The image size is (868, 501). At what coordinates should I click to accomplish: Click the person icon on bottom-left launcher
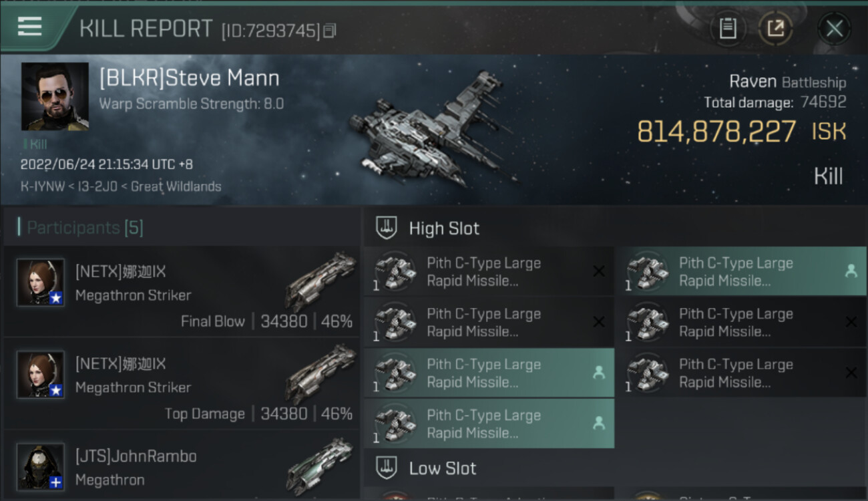pos(598,423)
